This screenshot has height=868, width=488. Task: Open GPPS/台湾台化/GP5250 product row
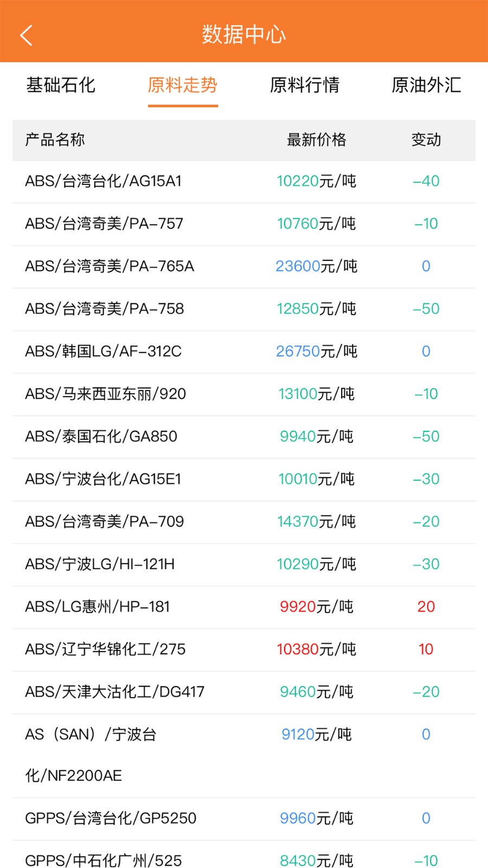111,818
